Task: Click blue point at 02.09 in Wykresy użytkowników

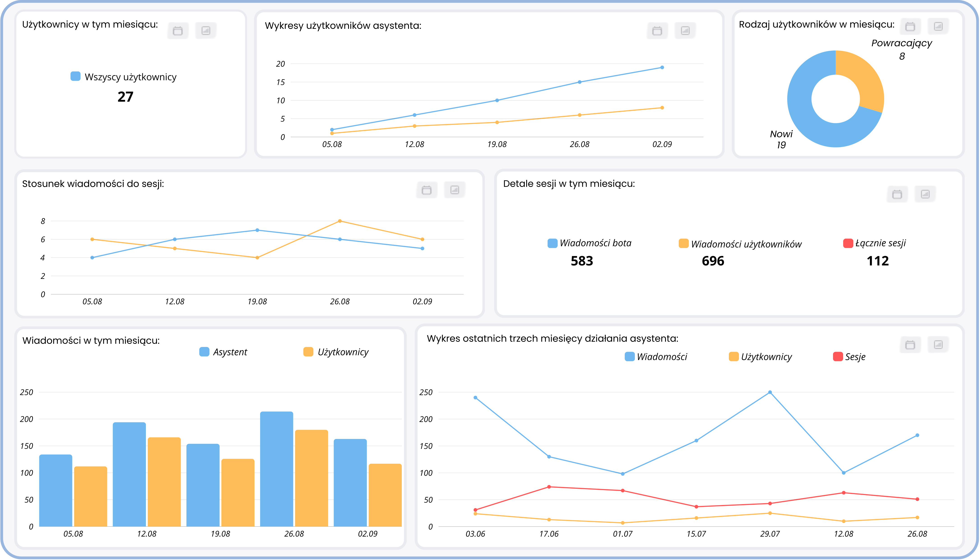Action: point(662,67)
